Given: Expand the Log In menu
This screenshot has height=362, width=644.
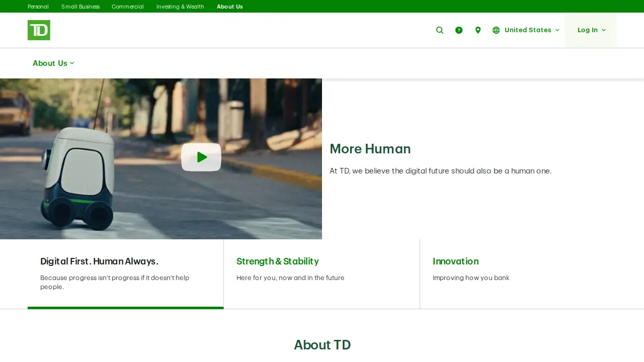Looking at the screenshot, I should pos(591,30).
